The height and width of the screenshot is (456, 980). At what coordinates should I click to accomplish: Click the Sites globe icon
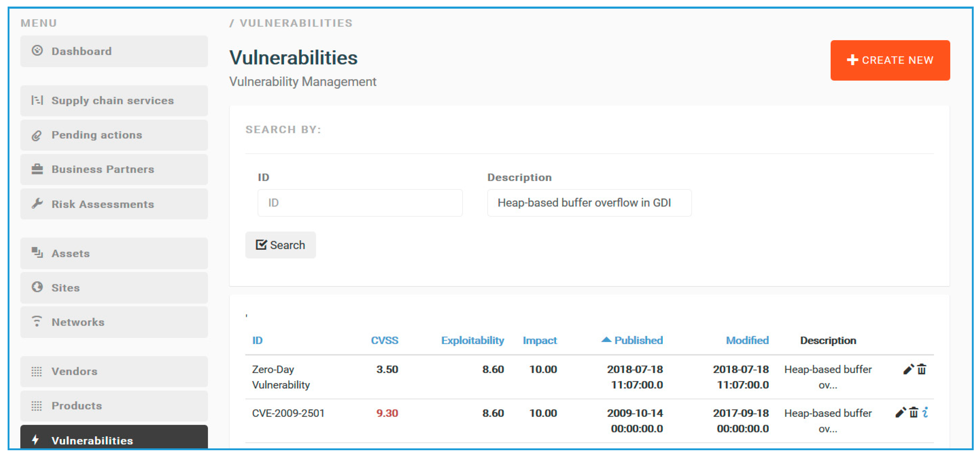(37, 287)
